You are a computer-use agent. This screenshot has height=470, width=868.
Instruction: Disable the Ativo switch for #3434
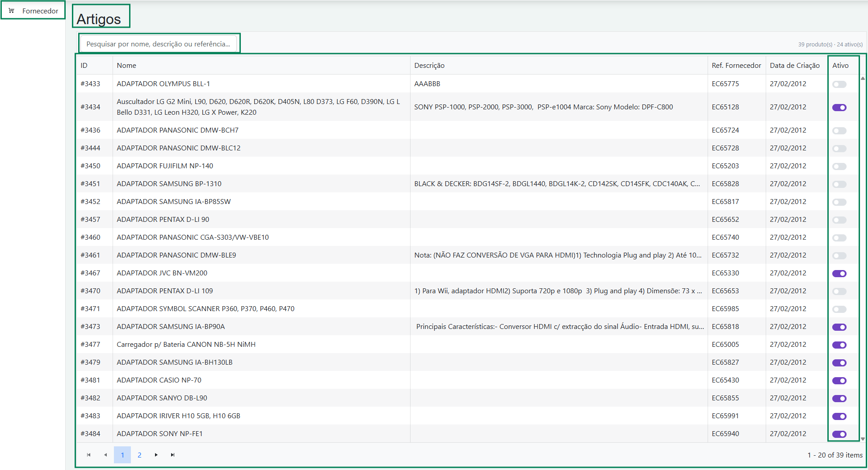[x=839, y=108]
